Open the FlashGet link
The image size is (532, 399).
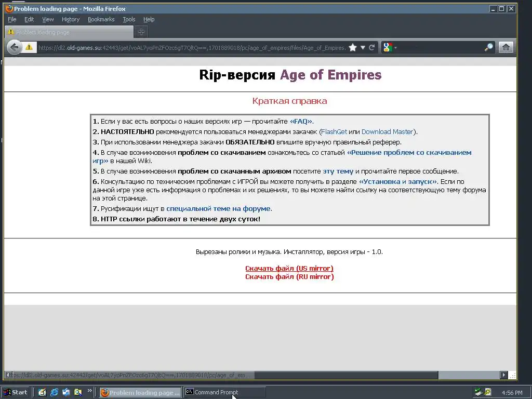coord(334,131)
